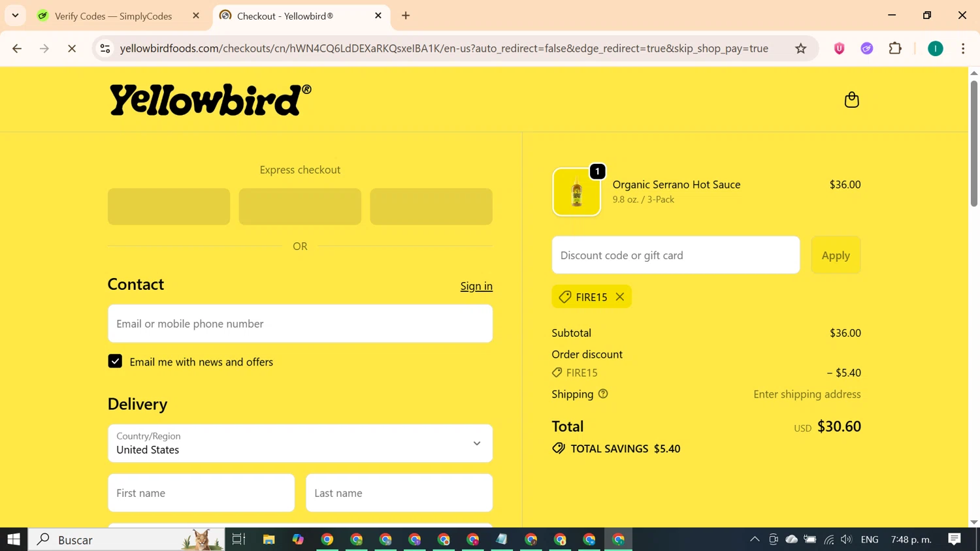Close the Verify Codes — SimplyCodes tab
The height and width of the screenshot is (551, 980).
[x=195, y=16]
